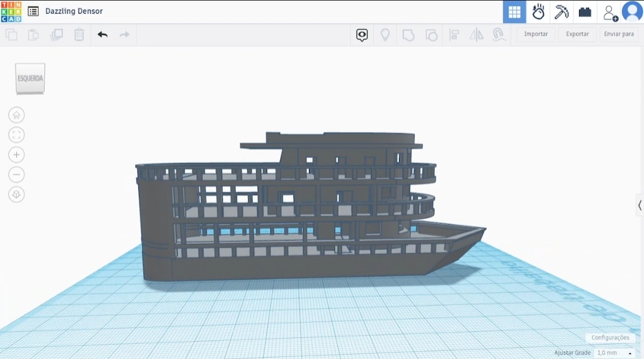The height and width of the screenshot is (359, 644).
Task: Open the Configurações settings button
Action: click(610, 338)
